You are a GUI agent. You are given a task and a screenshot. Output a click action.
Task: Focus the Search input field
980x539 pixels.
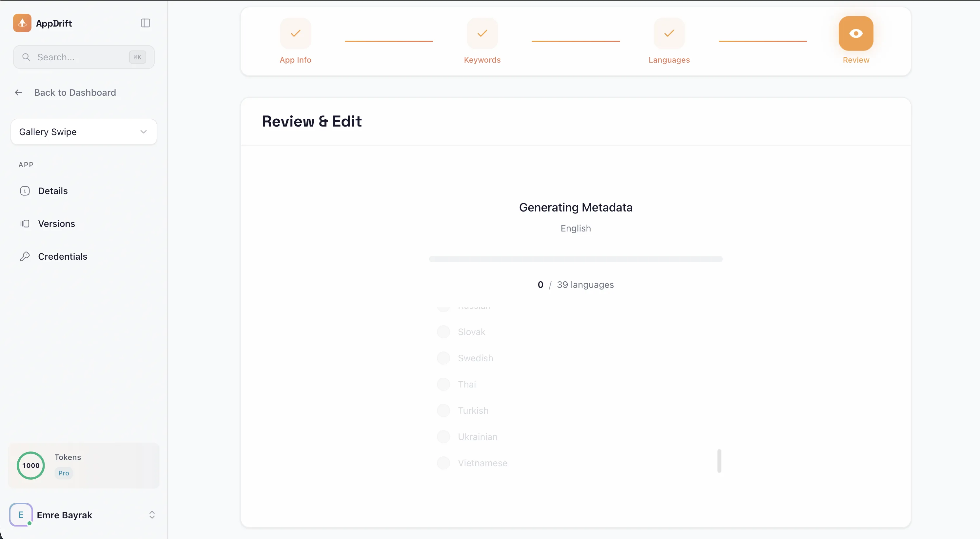point(84,57)
